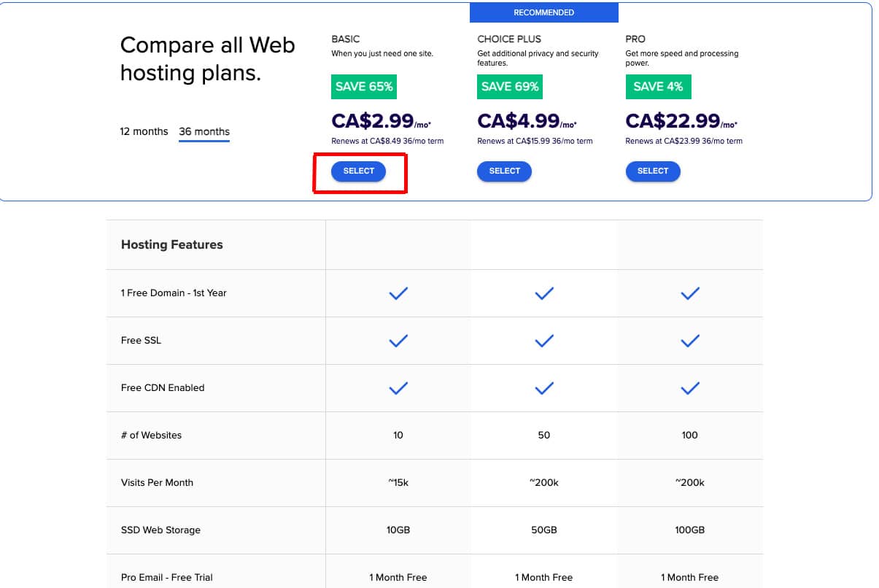Image resolution: width=879 pixels, height=588 pixels.
Task: Click the Basic Free CDN Enabled checkmark
Action: (398, 388)
